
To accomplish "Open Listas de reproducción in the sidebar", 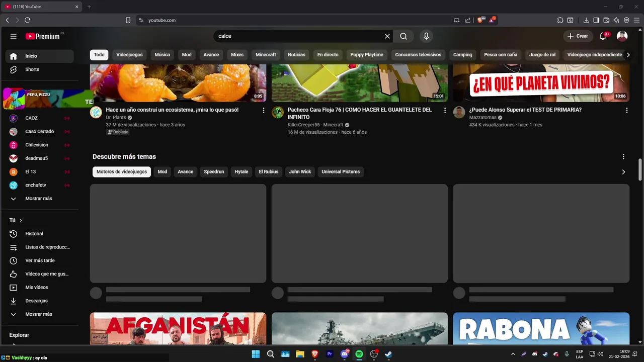I will [41, 247].
